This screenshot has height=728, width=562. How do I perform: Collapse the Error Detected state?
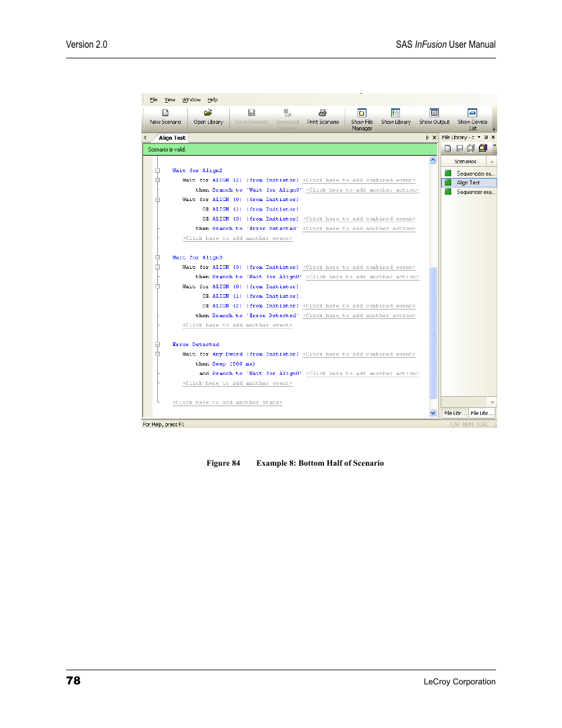click(158, 344)
